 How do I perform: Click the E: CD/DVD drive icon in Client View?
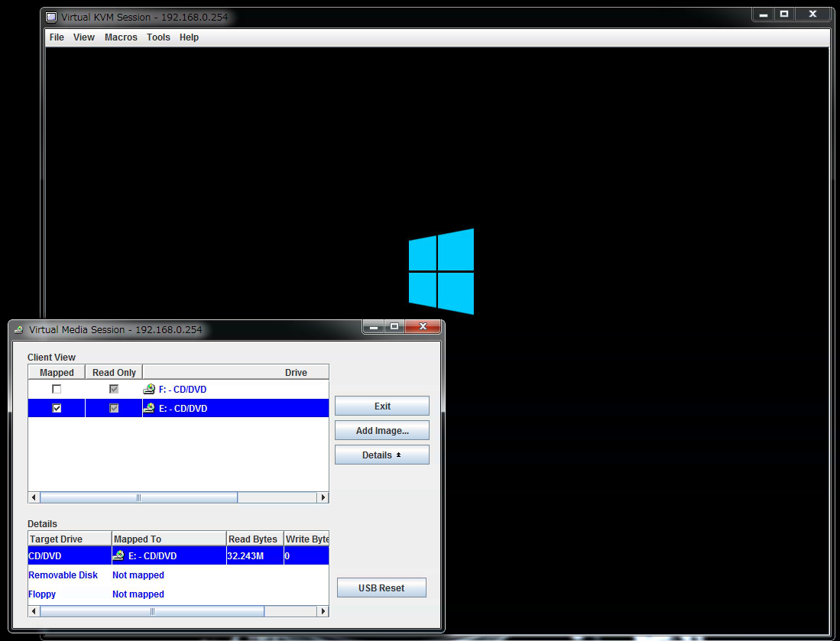click(149, 408)
